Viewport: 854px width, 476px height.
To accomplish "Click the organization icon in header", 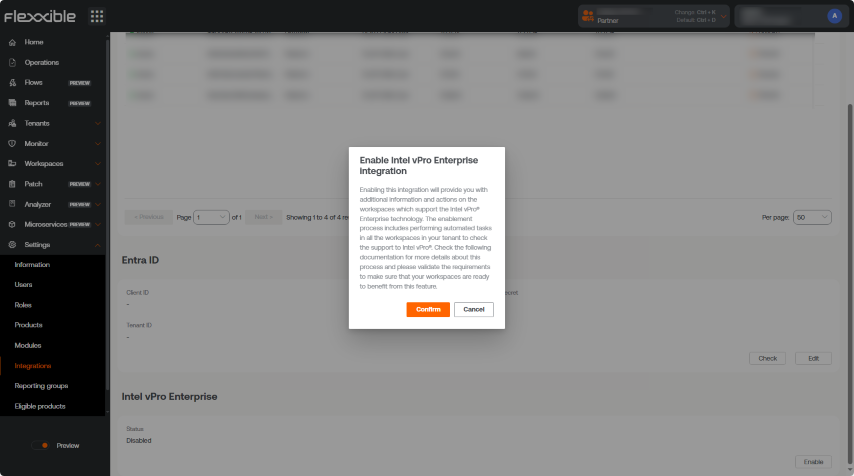I will [x=588, y=16].
